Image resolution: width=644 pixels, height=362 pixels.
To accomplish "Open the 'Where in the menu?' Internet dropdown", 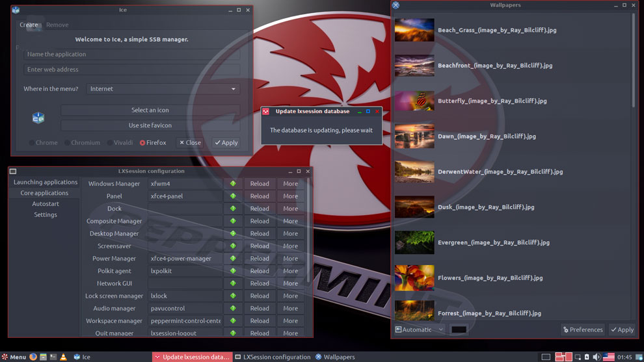I will (163, 89).
